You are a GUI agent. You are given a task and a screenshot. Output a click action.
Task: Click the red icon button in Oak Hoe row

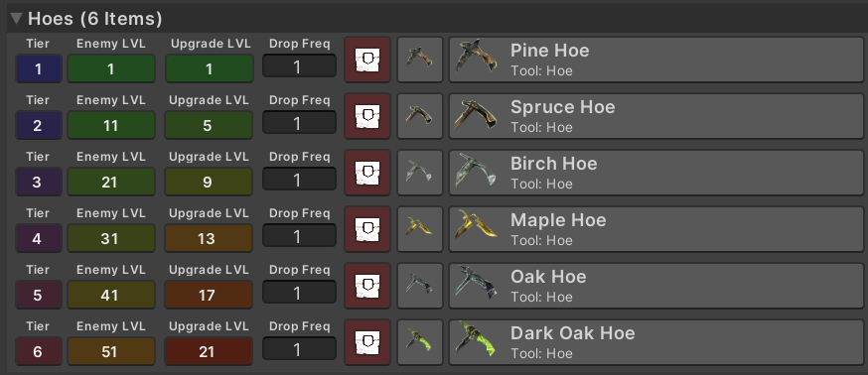(367, 286)
